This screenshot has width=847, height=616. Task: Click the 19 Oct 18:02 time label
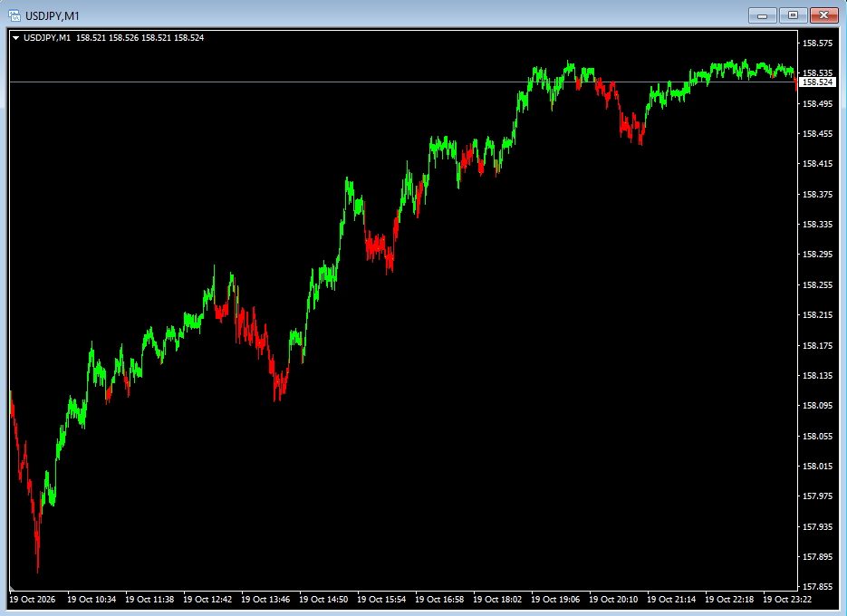coord(497,600)
